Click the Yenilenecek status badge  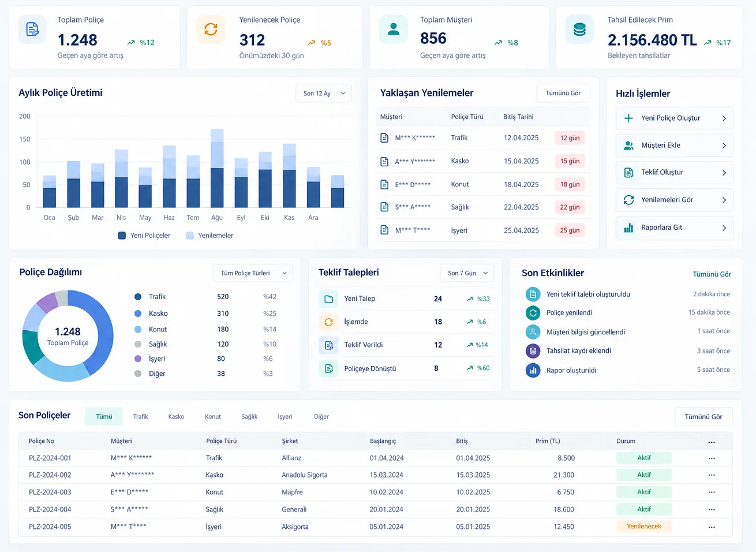644,527
